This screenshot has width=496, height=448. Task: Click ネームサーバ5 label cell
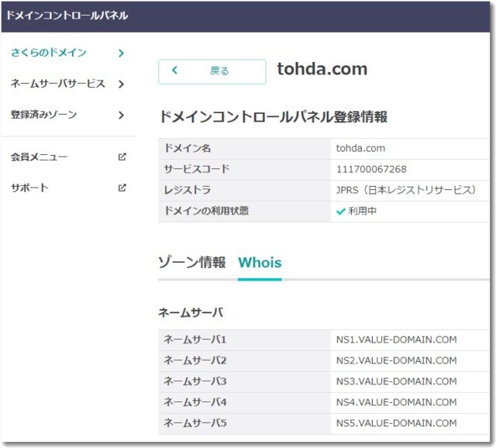point(244,423)
